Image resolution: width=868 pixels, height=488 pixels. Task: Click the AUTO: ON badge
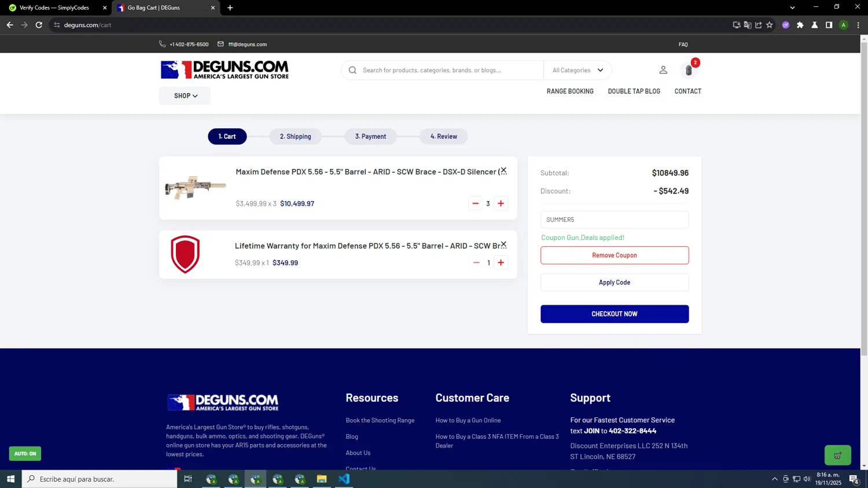(25, 453)
